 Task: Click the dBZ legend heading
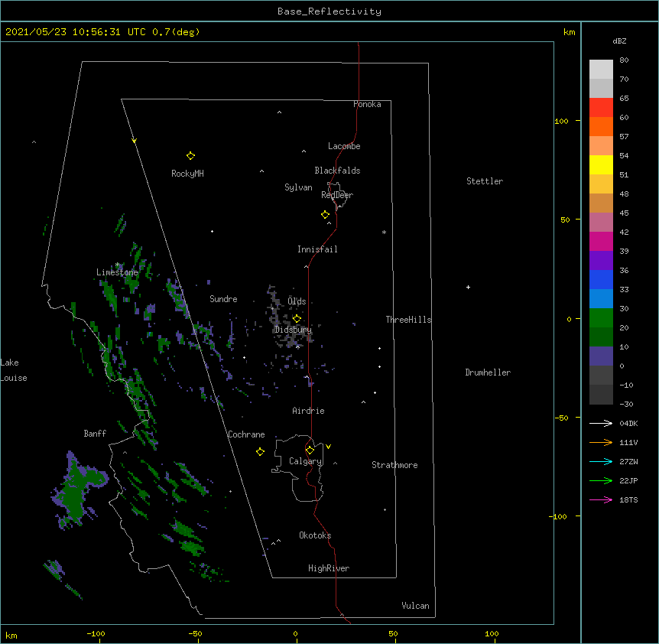point(619,41)
